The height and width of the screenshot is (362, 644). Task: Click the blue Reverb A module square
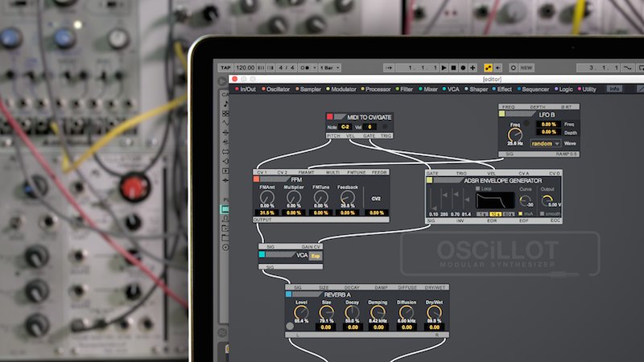(x=289, y=294)
